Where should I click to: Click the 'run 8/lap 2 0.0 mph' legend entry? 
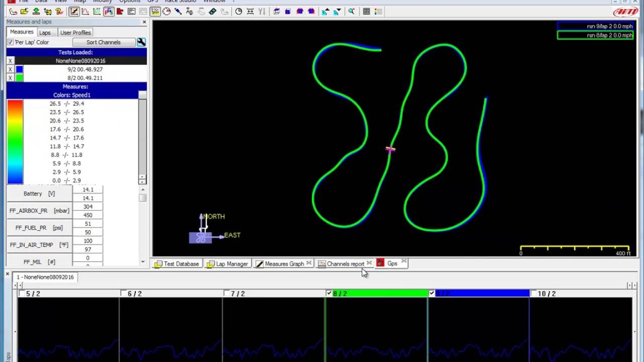tap(595, 35)
